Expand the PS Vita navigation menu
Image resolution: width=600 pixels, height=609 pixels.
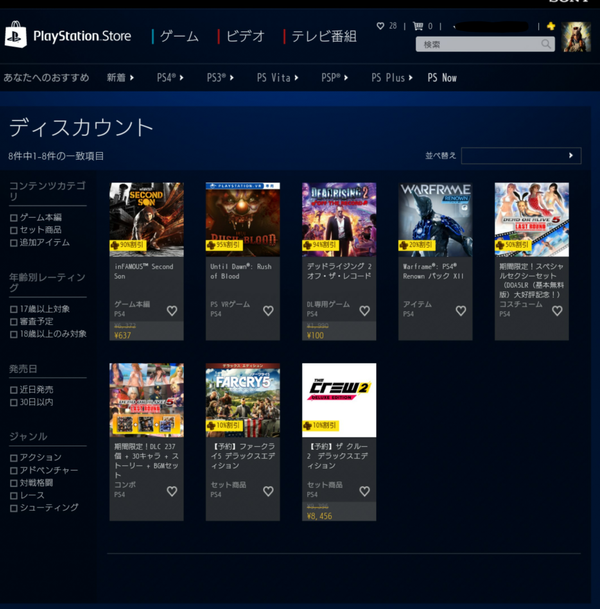point(278,78)
